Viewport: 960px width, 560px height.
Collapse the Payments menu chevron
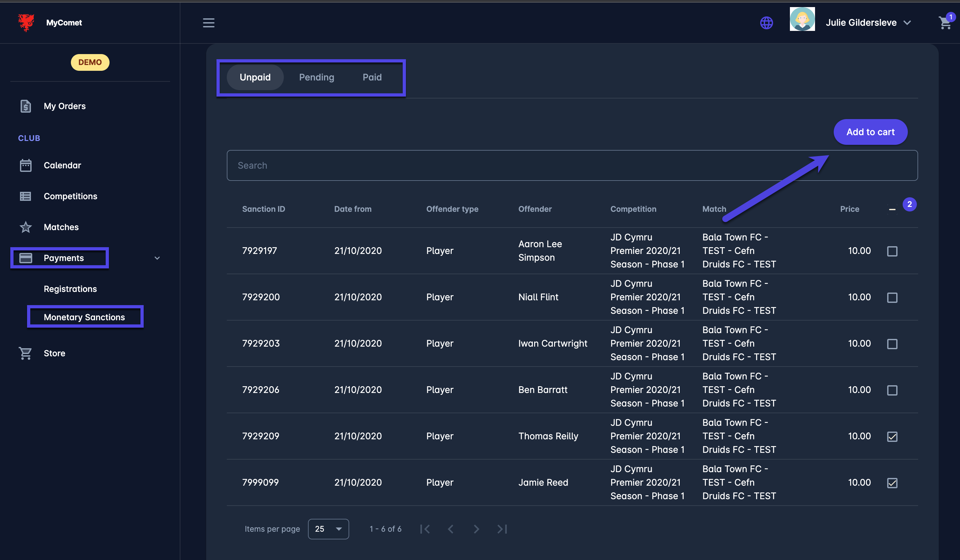click(157, 258)
